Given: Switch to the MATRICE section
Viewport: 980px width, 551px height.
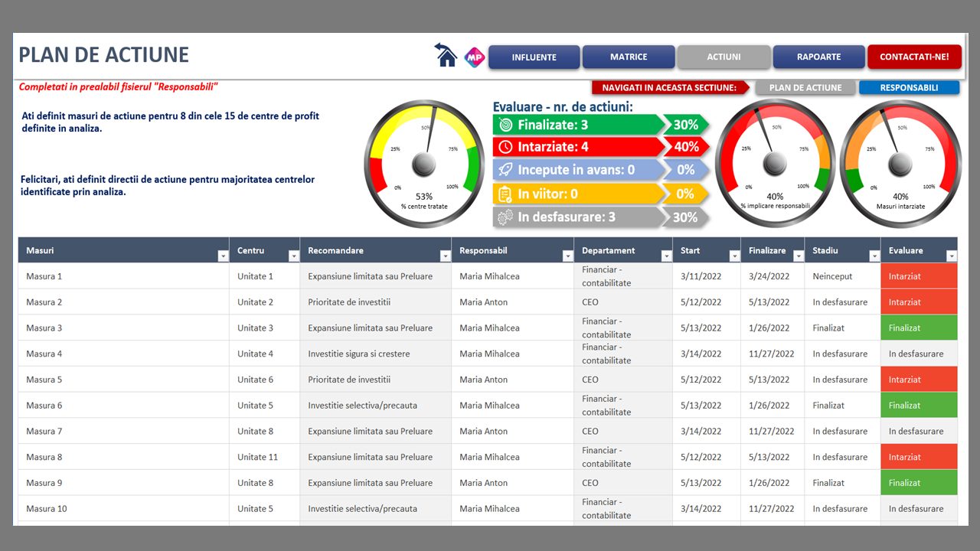Looking at the screenshot, I should click(629, 57).
